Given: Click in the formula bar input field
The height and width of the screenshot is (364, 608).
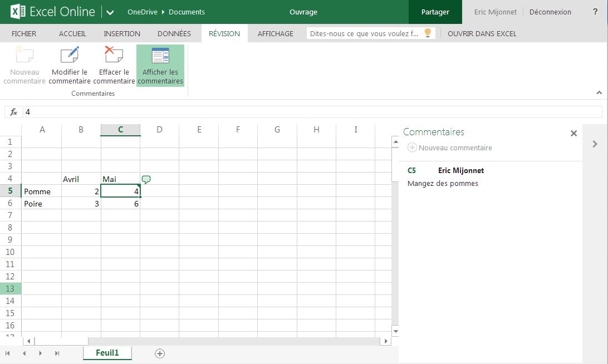Looking at the screenshot, I should coord(312,112).
